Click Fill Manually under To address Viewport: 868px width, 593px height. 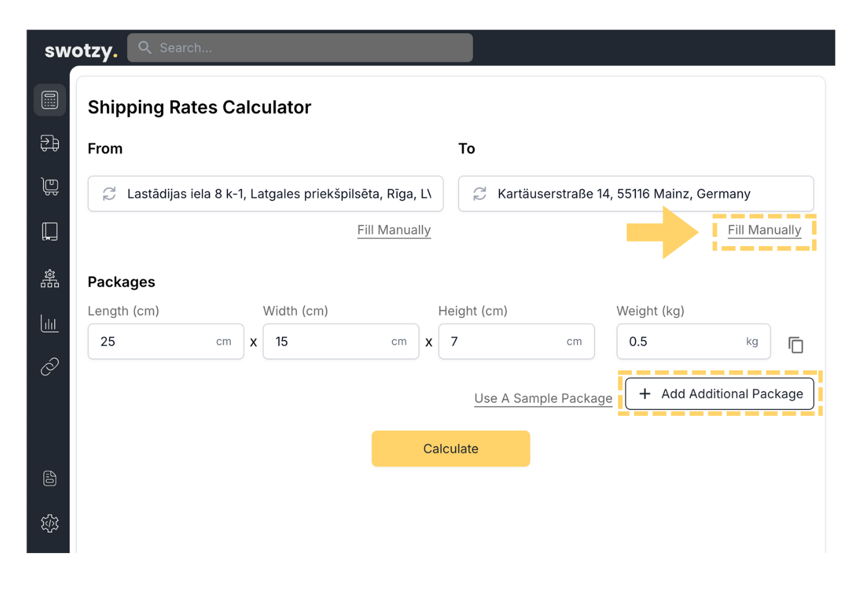764,230
